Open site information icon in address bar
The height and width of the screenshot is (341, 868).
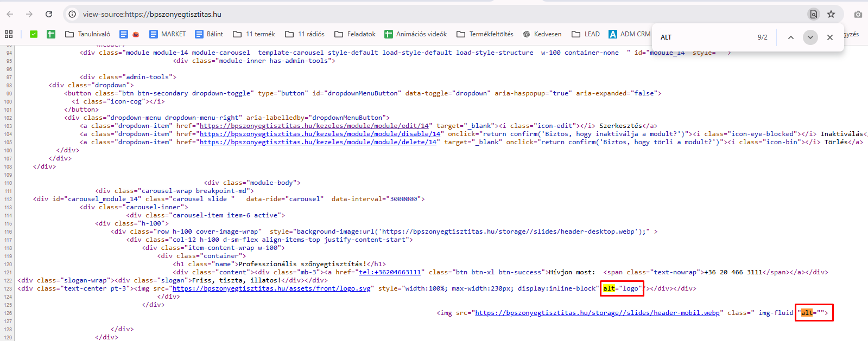click(72, 14)
